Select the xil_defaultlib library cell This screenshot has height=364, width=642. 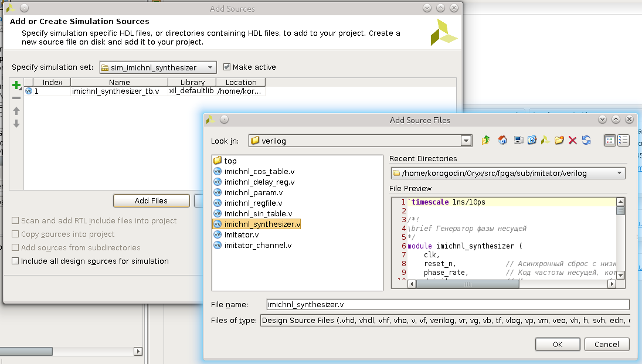(x=192, y=91)
